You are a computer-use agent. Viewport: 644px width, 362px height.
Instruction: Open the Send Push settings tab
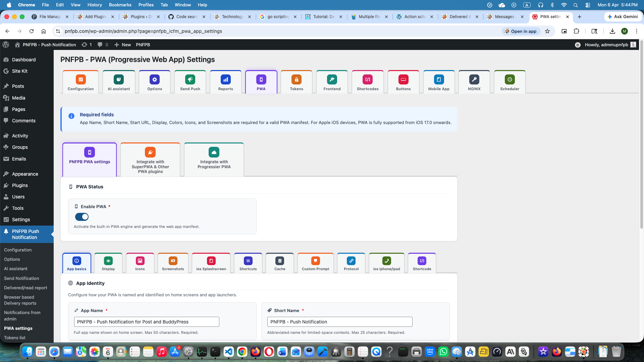(x=190, y=82)
